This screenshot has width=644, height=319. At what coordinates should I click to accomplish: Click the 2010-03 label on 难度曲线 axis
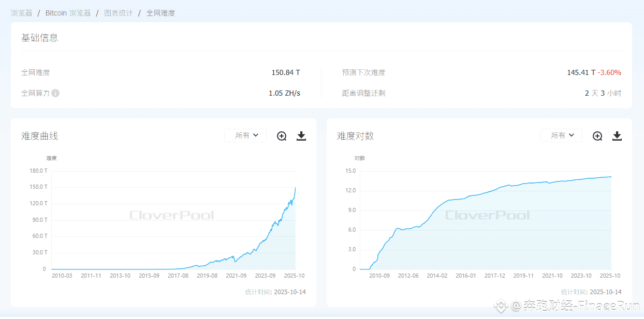[62, 276]
